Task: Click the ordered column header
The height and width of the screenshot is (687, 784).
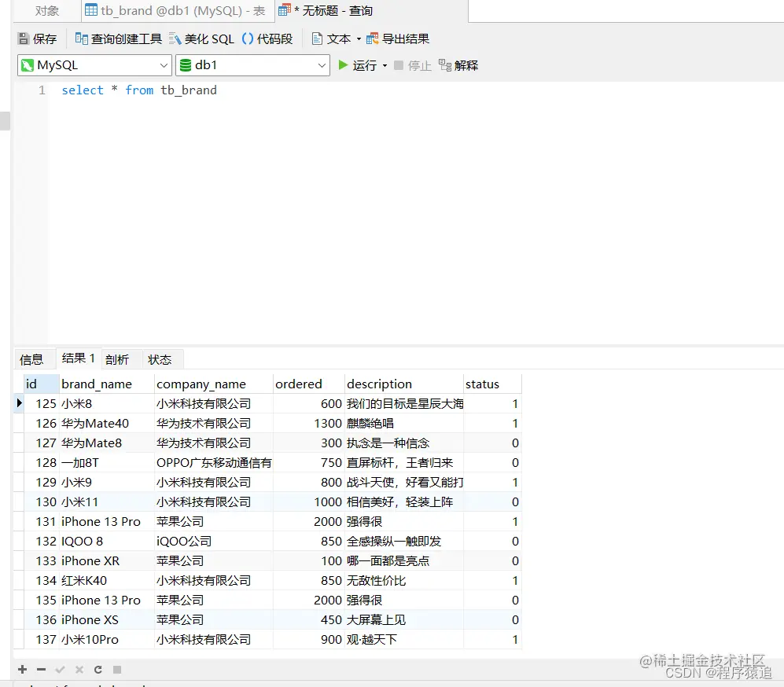Action: [x=308, y=384]
